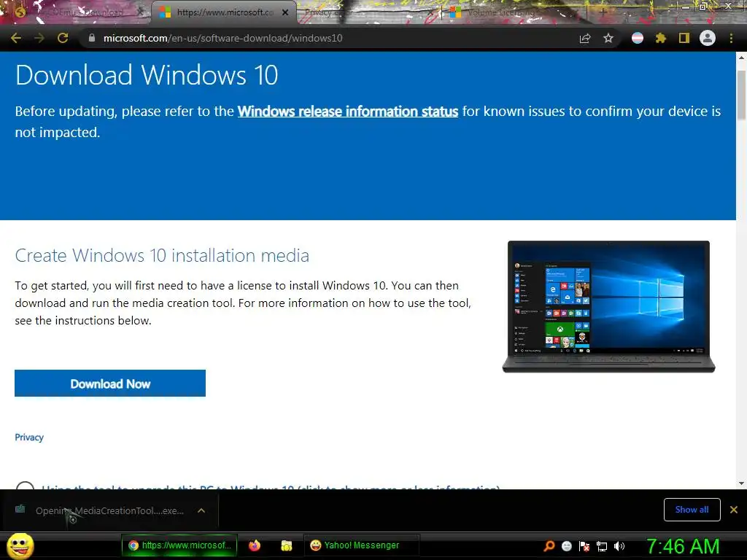Open the striped flag extension icon

coord(638,38)
